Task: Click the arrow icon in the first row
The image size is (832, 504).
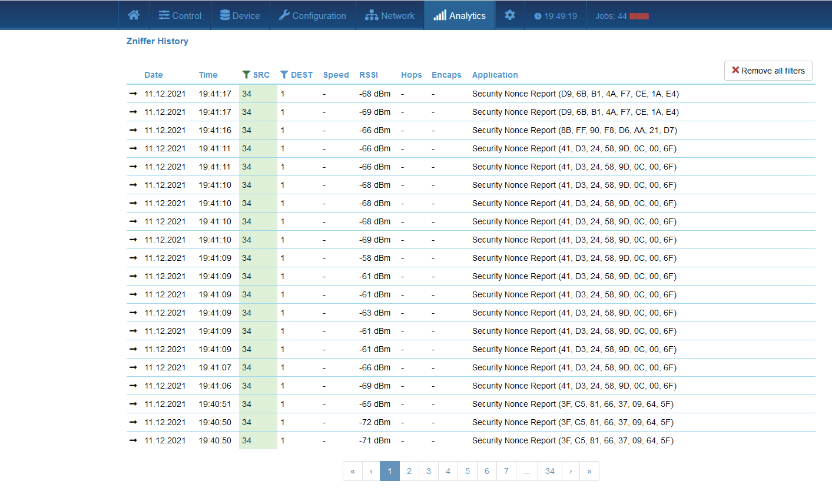Action: tap(133, 94)
